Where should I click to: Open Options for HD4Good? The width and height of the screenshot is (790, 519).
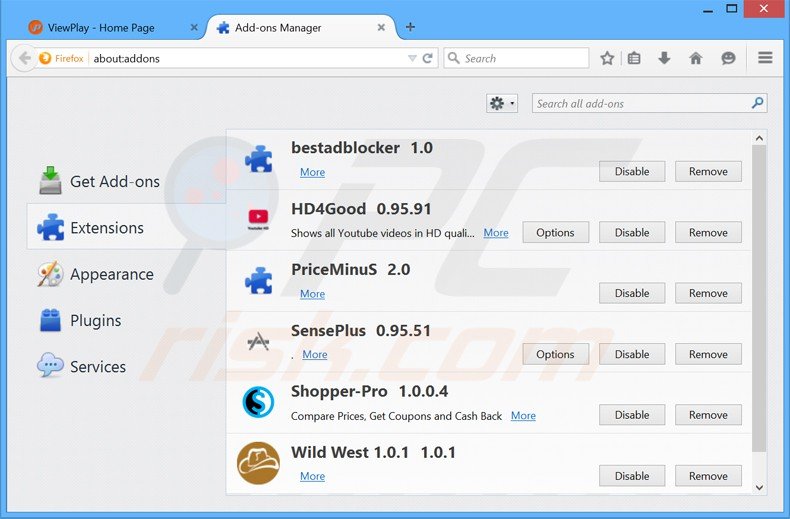pos(555,232)
